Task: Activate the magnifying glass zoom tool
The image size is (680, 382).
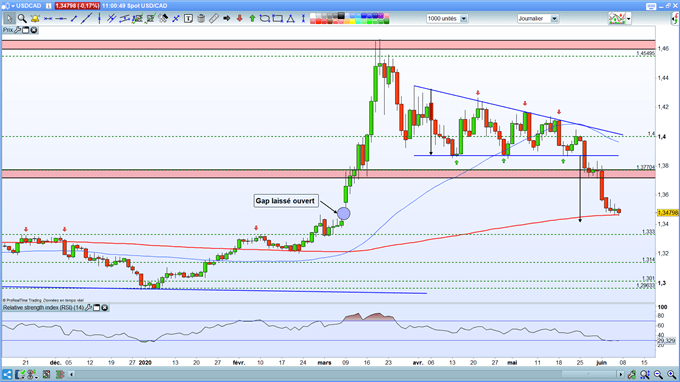Action: [x=22, y=19]
